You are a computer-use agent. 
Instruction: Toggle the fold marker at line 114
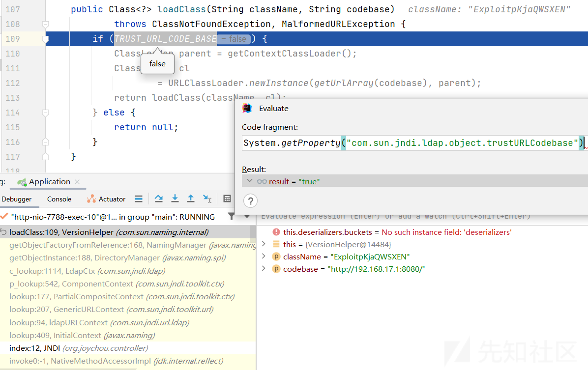(46, 113)
